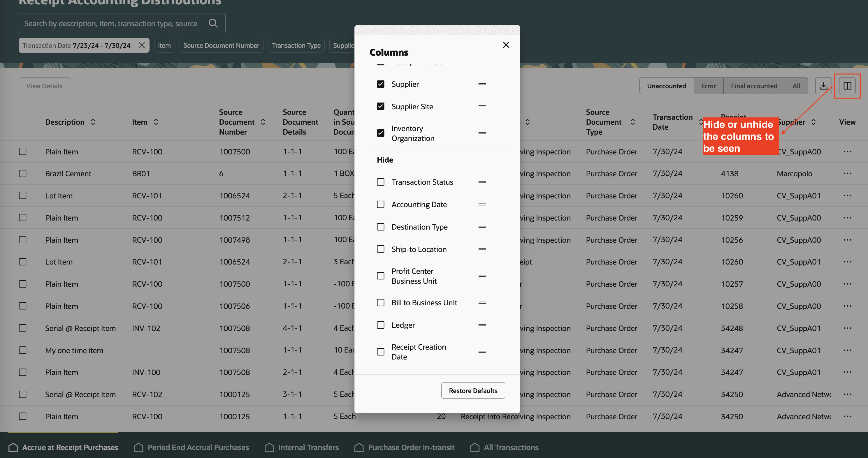Check the Receipt Creation Date checkbox
This screenshot has height=458, width=868.
click(x=380, y=352)
